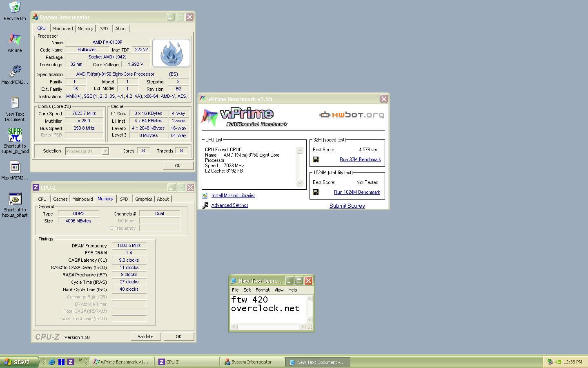Image resolution: width=588 pixels, height=368 pixels.
Task: Open the SPD tab in CPU-Z
Action: 124,199
